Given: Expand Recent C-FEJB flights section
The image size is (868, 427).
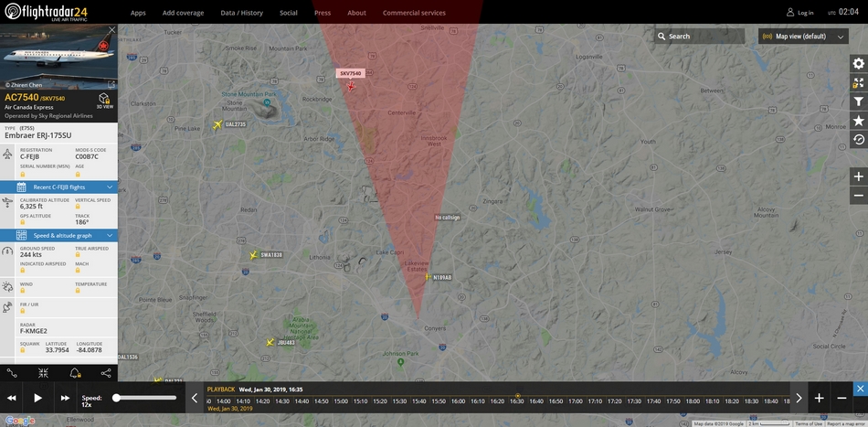Looking at the screenshot, I should 58,187.
